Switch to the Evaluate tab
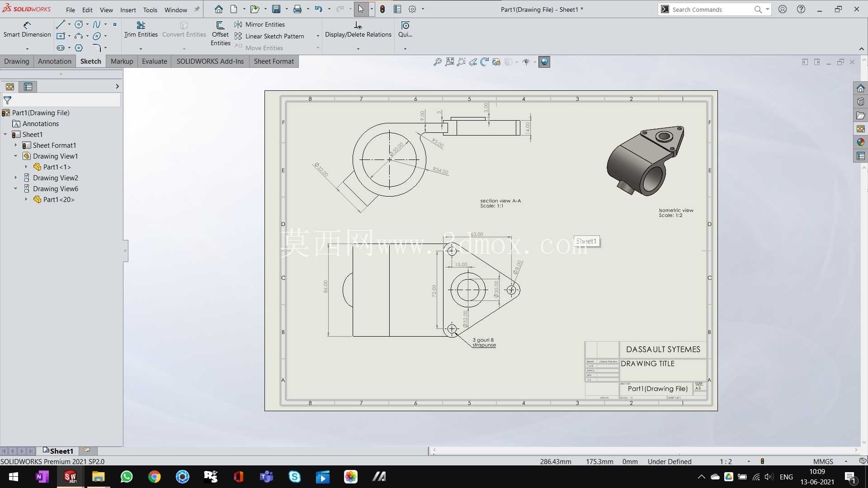The width and height of the screenshot is (868, 488). pyautogui.click(x=154, y=61)
